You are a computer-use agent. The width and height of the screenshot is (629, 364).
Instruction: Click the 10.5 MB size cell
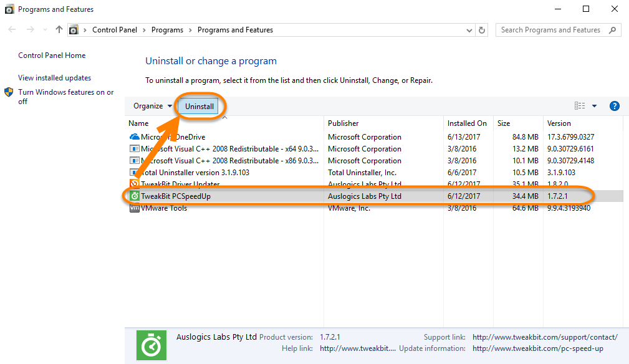click(525, 173)
